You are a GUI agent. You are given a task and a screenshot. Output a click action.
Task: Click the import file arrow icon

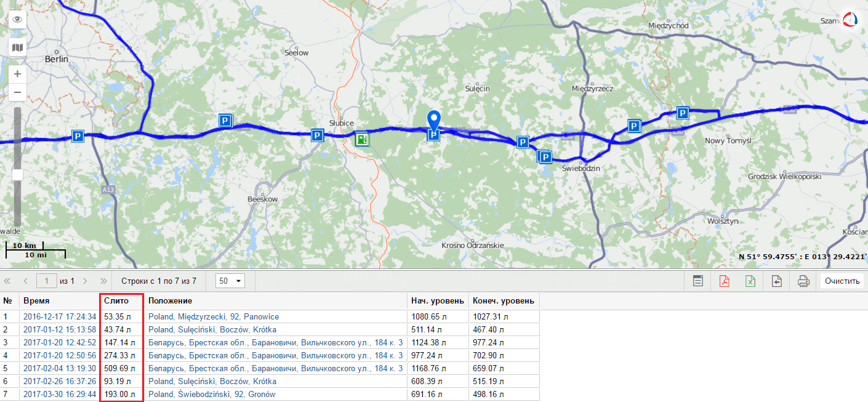tap(777, 281)
